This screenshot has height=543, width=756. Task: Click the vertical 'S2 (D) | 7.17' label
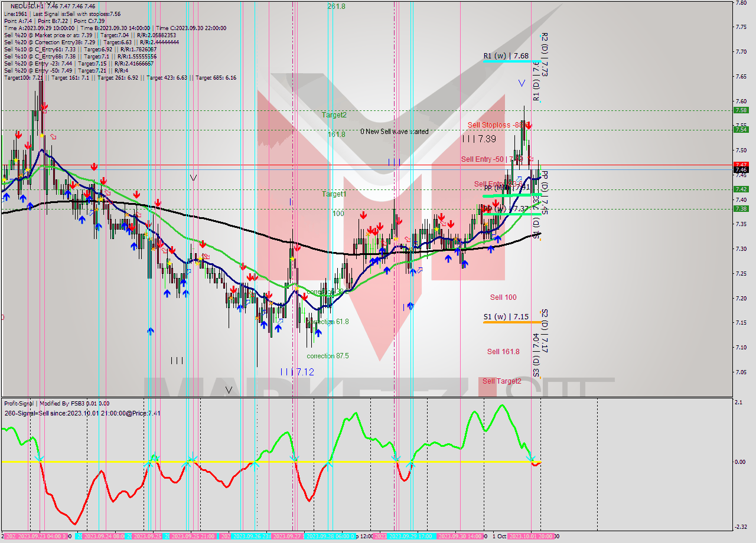coord(545,331)
